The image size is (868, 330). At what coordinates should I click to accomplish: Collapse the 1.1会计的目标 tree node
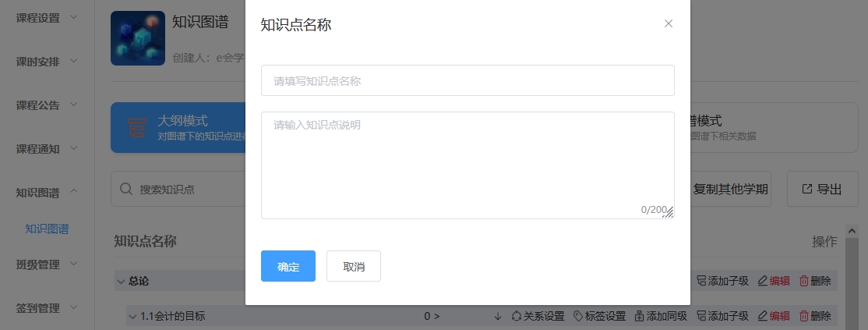(x=132, y=316)
